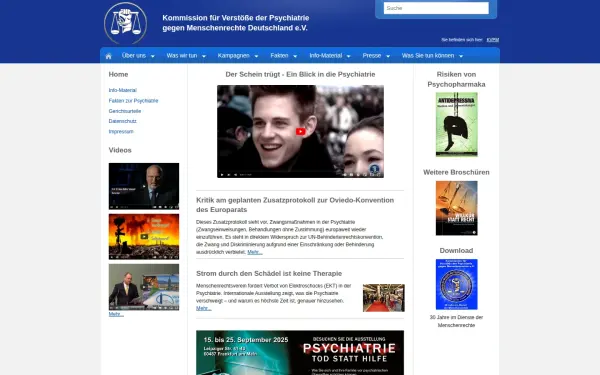The width and height of the screenshot is (600, 375).
Task: Open the Kampagnen menu item
Action: 233,55
